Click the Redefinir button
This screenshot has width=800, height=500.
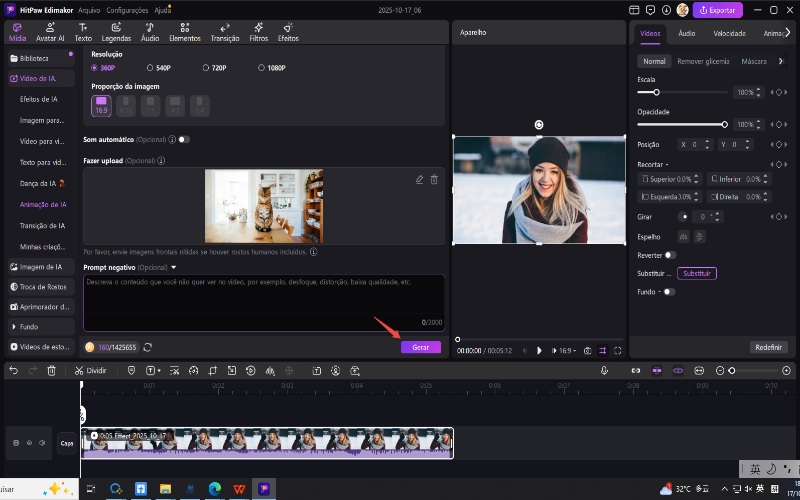pyautogui.click(x=768, y=347)
